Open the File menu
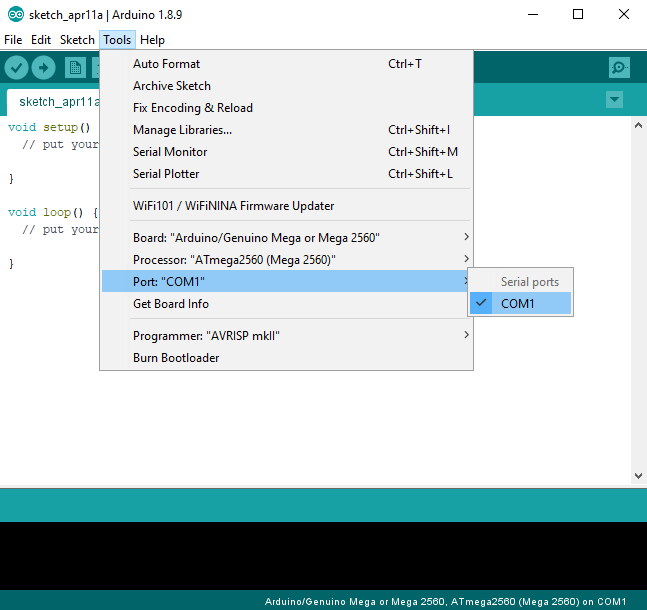Screen dimensions: 647x610 click(x=13, y=40)
